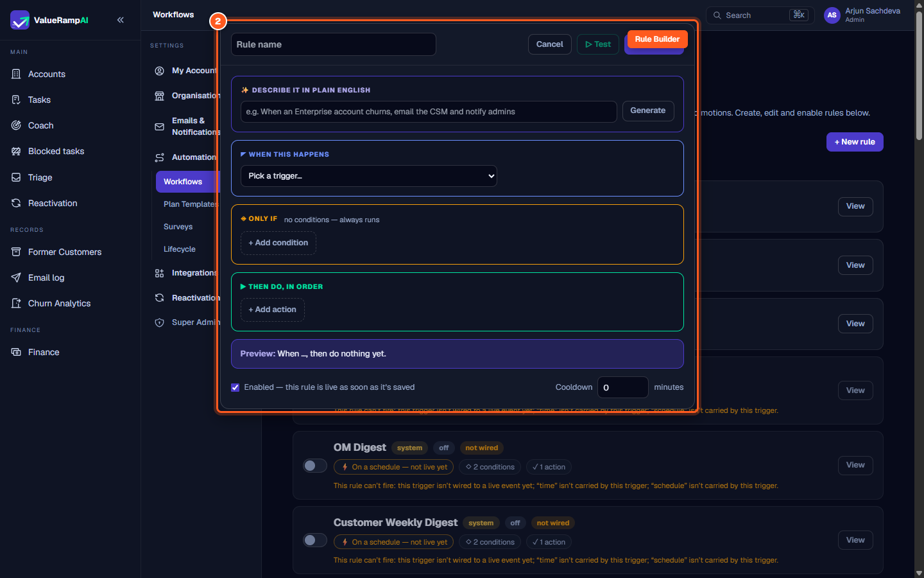
Task: Toggle the Customer Weekly Digest rule switch
Action: 315,540
